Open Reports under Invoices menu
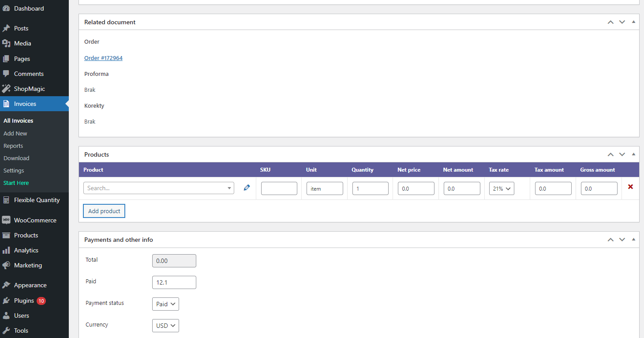Screen dimensions: 644x338 click(13, 146)
